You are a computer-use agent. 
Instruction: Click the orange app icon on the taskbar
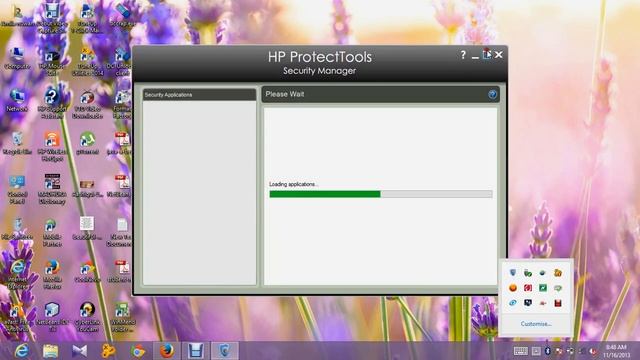pyautogui.click(x=109, y=351)
